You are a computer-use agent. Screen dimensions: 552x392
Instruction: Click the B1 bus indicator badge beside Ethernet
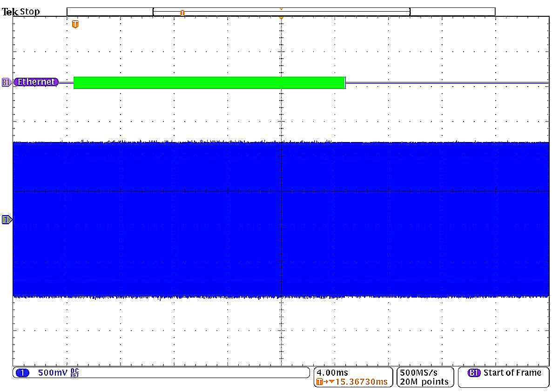click(7, 82)
